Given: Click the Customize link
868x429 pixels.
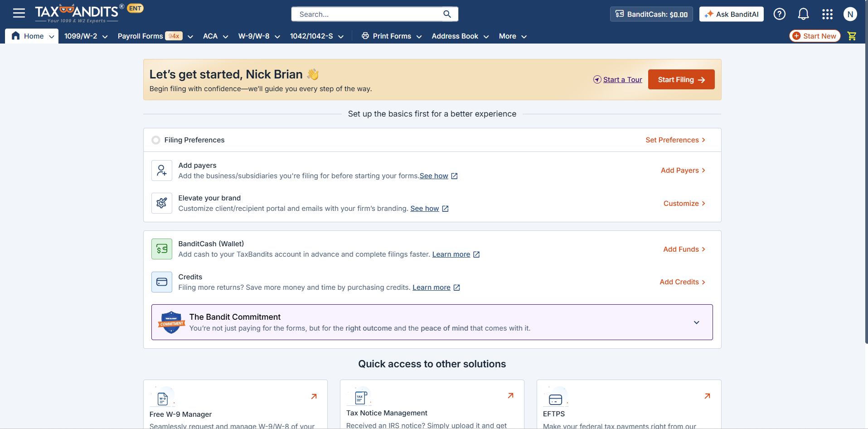Looking at the screenshot, I should click(684, 204).
